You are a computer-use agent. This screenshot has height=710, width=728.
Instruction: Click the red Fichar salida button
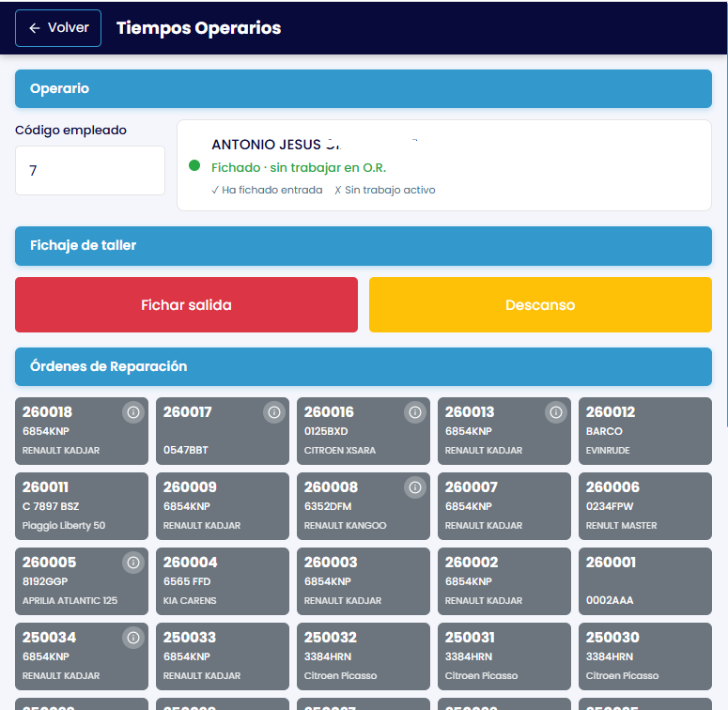coord(186,305)
